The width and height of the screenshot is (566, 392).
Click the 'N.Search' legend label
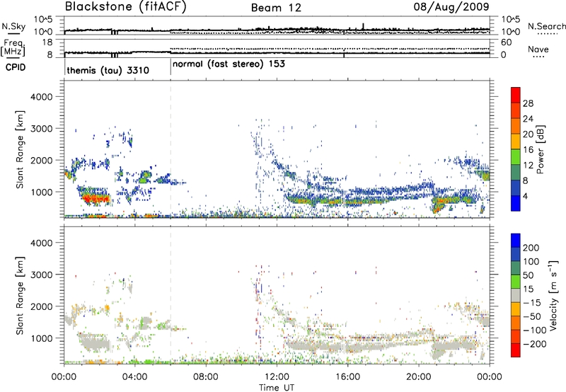tap(547, 26)
